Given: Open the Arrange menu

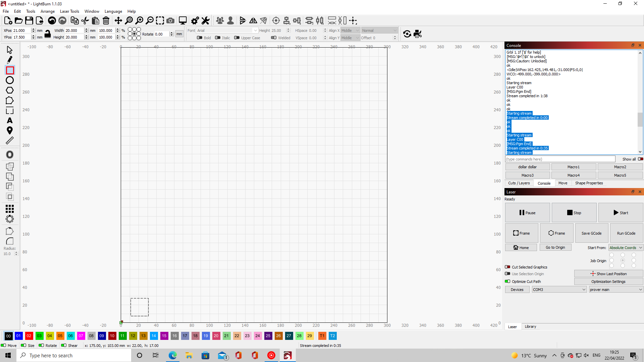Looking at the screenshot, I should pos(48,11).
